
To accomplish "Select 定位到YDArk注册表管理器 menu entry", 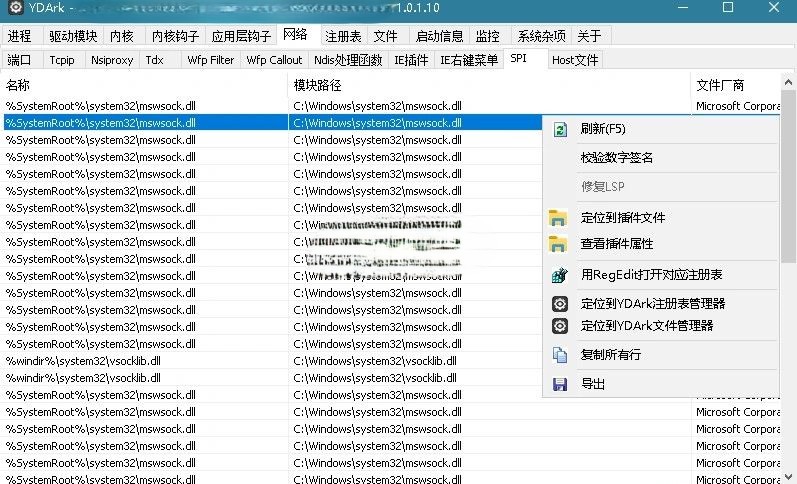I will (x=661, y=304).
